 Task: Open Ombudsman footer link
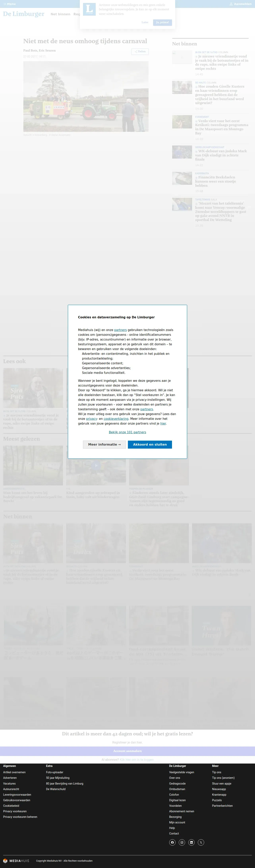[177, 789]
